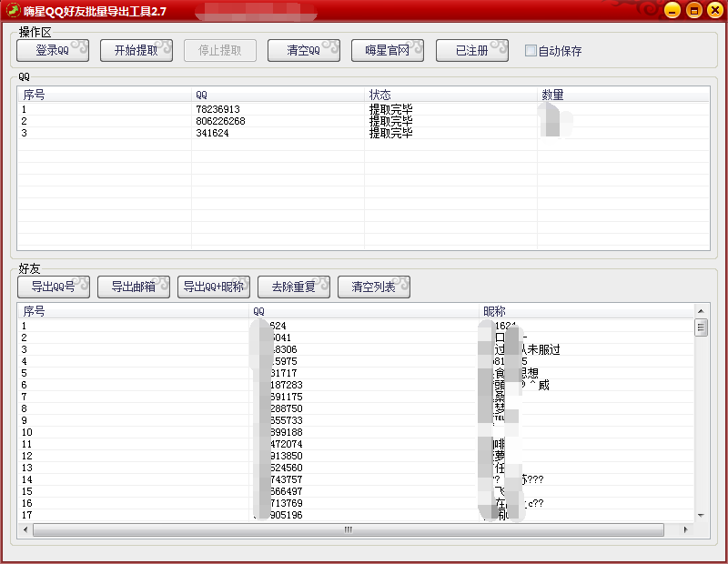Click the 昵称 column header
728x564 pixels.
[586, 311]
